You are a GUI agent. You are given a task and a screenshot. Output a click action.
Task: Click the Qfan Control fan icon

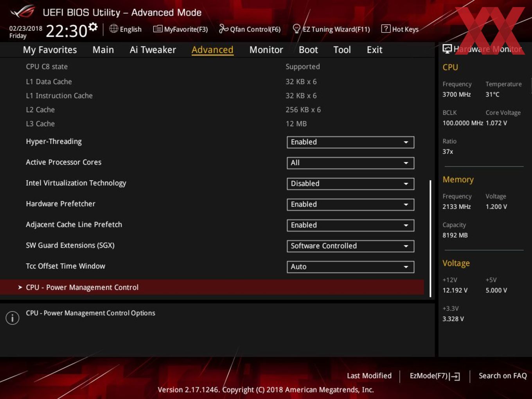pos(223,29)
